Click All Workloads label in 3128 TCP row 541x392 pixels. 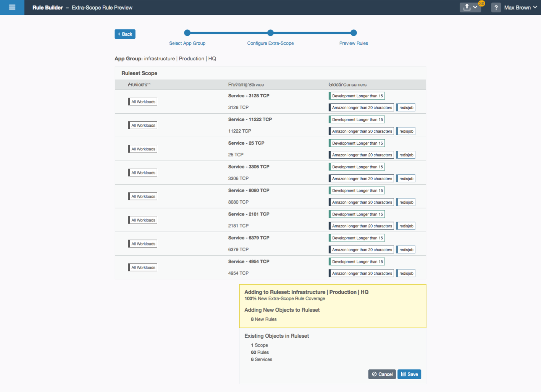click(x=143, y=102)
